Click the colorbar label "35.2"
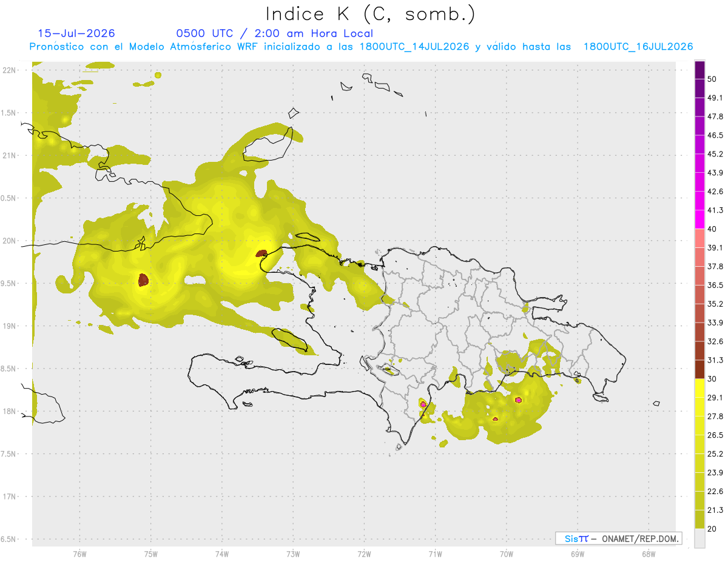728x562 pixels. coord(715,304)
